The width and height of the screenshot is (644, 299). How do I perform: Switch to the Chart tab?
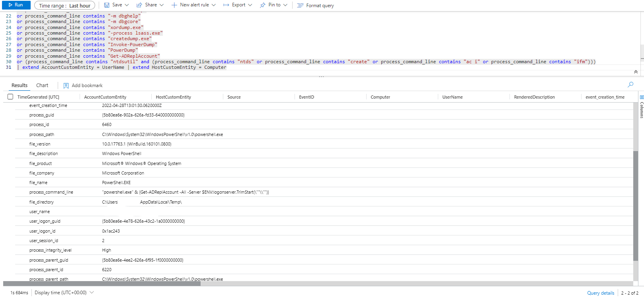[x=42, y=85]
